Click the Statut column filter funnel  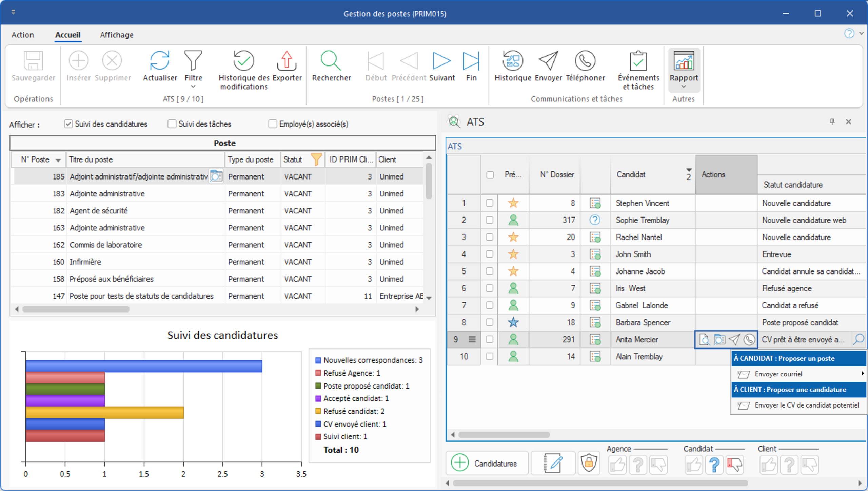316,159
